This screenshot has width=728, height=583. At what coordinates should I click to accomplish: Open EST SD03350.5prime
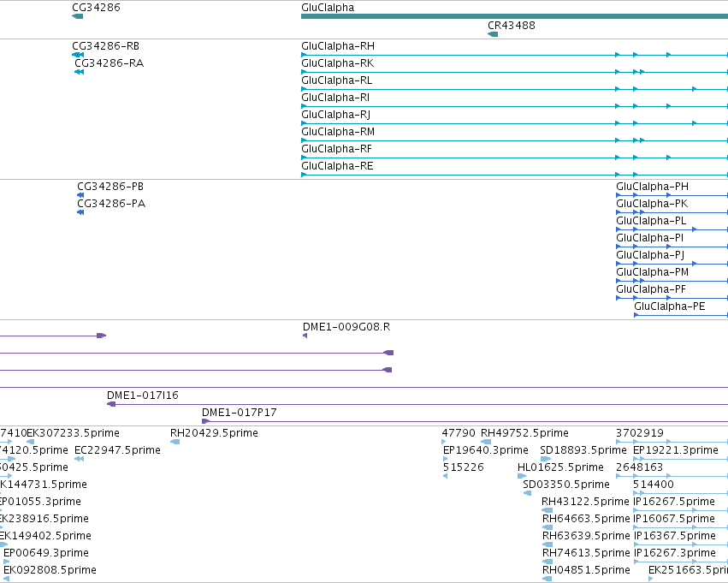pos(566,485)
